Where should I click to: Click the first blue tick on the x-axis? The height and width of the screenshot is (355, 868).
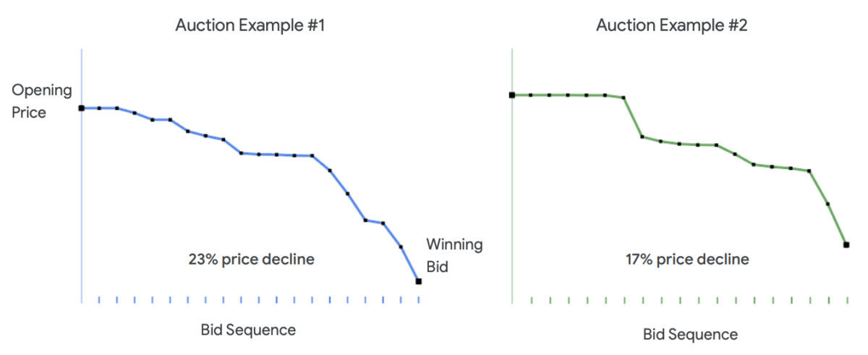pyautogui.click(x=99, y=298)
